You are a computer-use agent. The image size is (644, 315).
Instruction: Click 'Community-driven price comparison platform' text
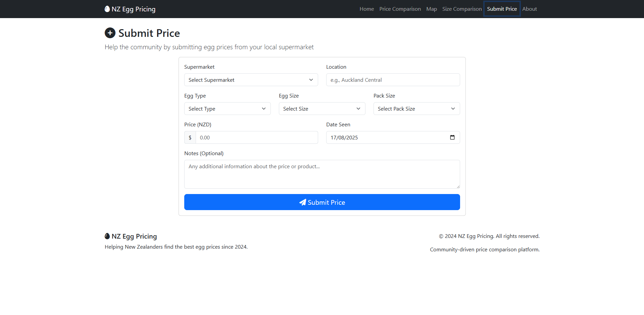(485, 250)
